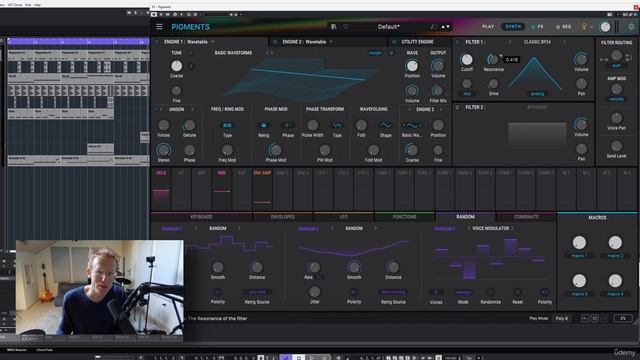Click the Phase Mod Retrig icon
This screenshot has height=360, width=640.
click(x=264, y=125)
